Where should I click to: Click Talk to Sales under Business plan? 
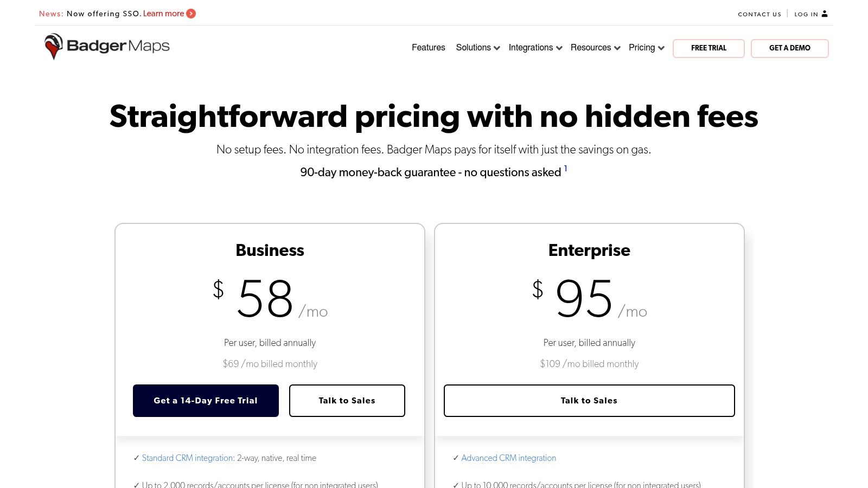pyautogui.click(x=347, y=401)
